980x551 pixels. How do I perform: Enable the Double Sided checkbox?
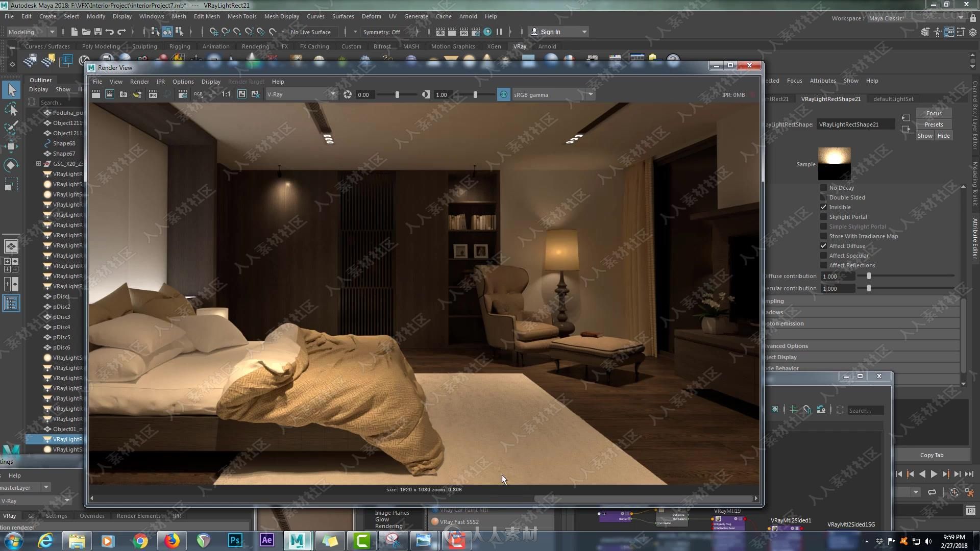[x=823, y=197]
